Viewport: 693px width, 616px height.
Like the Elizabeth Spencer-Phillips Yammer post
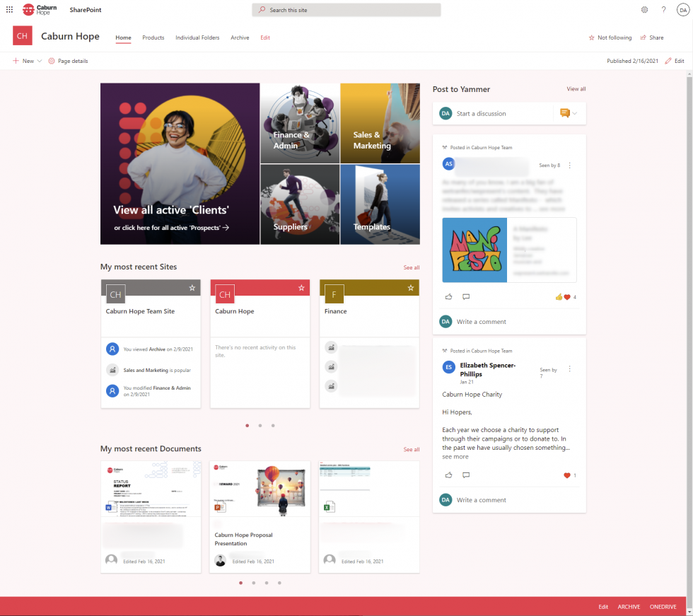[448, 475]
